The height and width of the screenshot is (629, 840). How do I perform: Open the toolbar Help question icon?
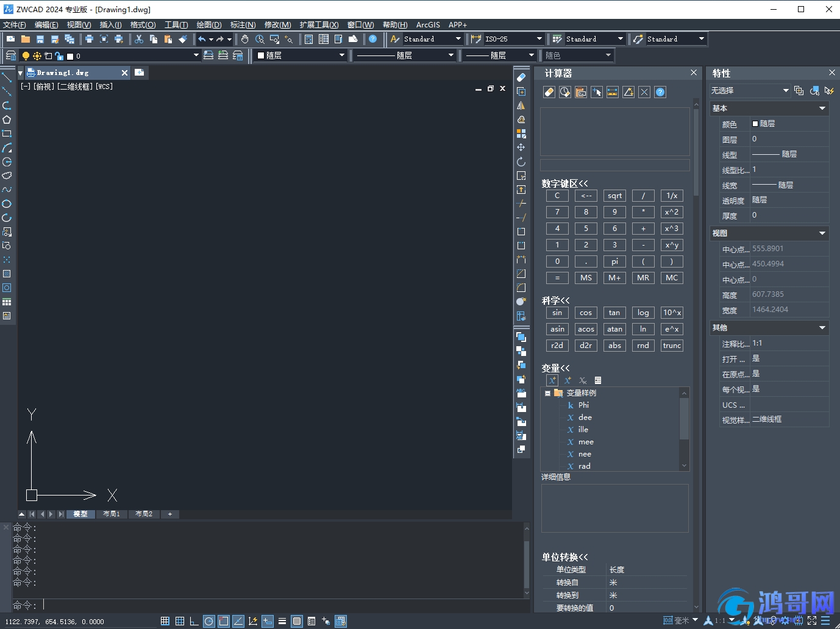tap(373, 39)
